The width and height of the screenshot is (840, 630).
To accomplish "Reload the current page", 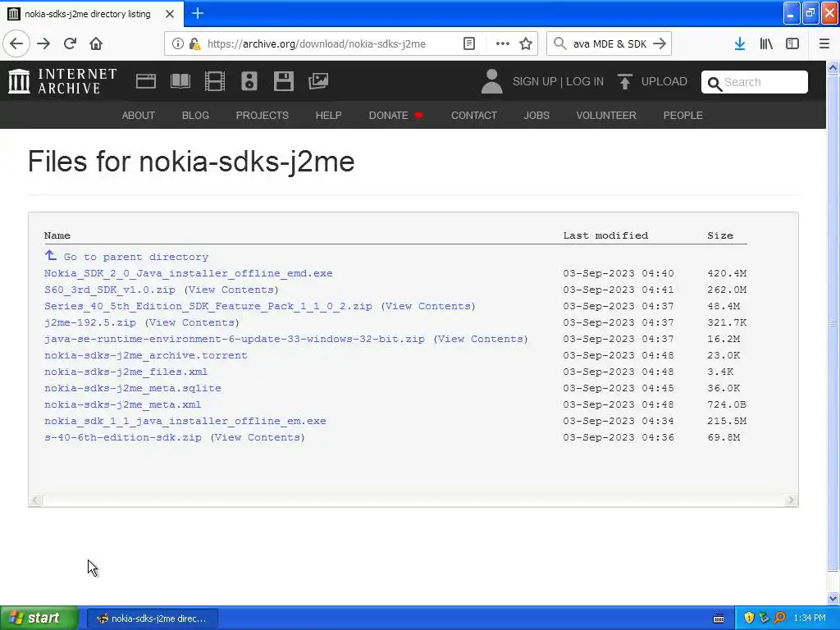I will click(x=71, y=44).
